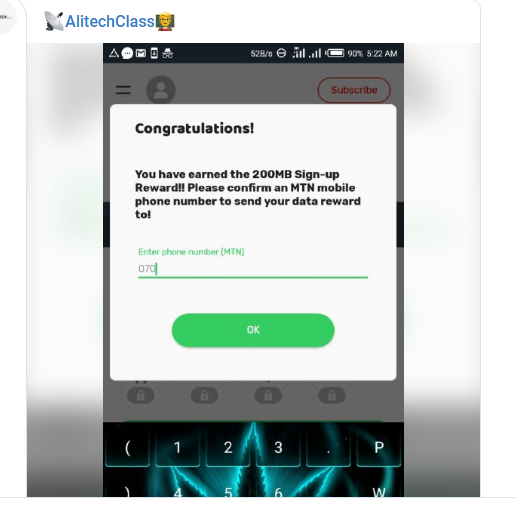The width and height of the screenshot is (516, 505).
Task: Tap the fourth locked reward icon
Action: click(x=332, y=395)
